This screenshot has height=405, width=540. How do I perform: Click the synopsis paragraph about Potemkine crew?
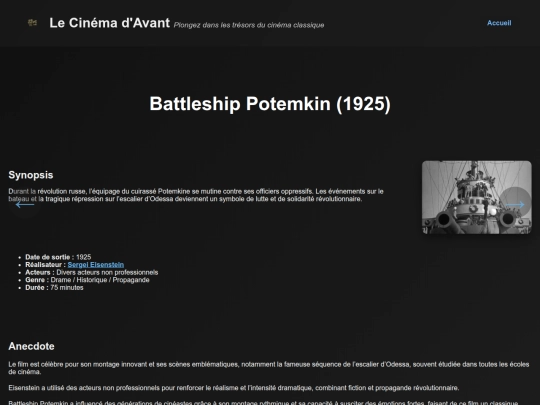(x=196, y=195)
